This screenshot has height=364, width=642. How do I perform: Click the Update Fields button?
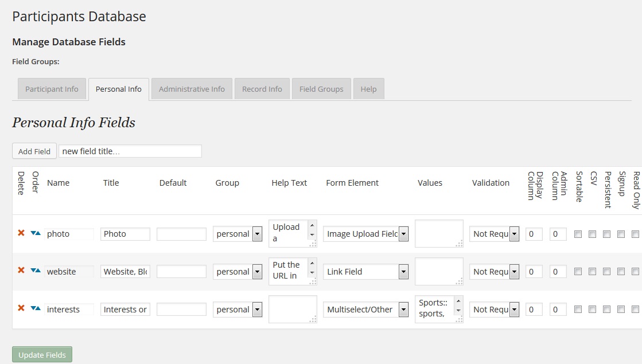click(x=42, y=355)
